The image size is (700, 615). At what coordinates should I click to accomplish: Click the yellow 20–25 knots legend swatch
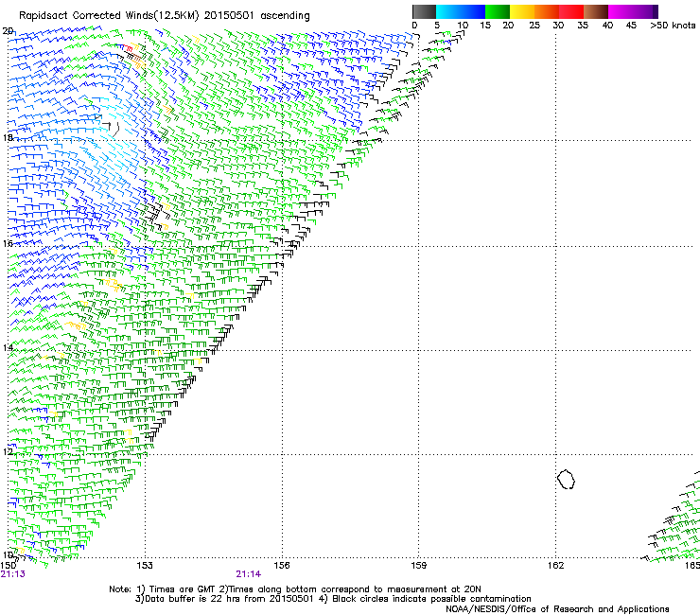coord(522,11)
